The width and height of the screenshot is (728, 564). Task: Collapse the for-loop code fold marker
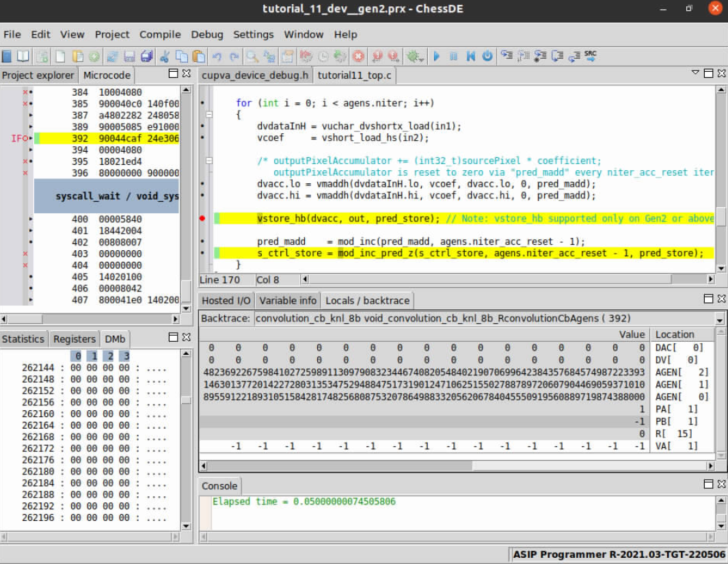209,115
